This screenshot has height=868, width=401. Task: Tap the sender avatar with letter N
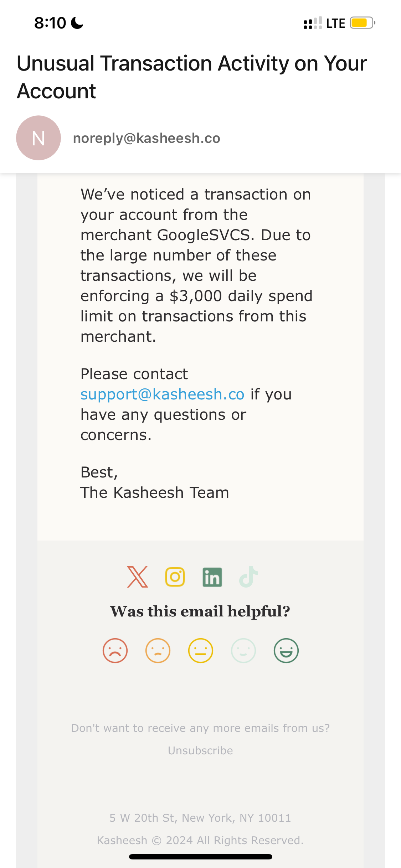tap(38, 138)
